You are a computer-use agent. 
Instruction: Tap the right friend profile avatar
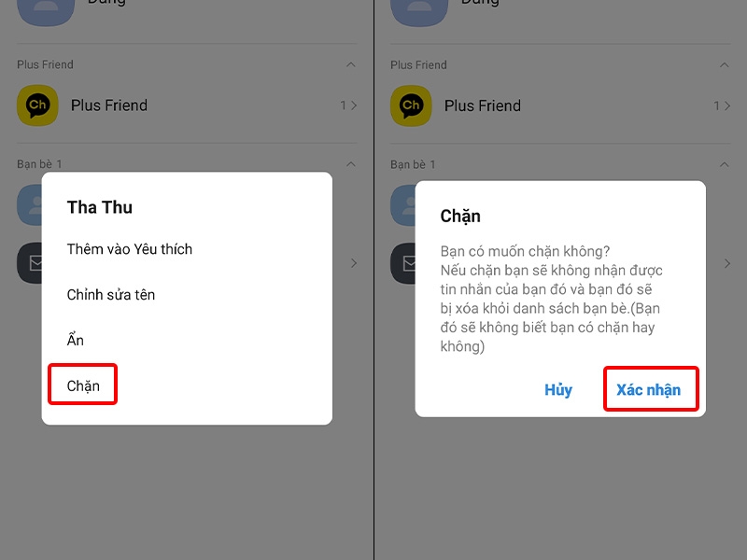click(403, 204)
